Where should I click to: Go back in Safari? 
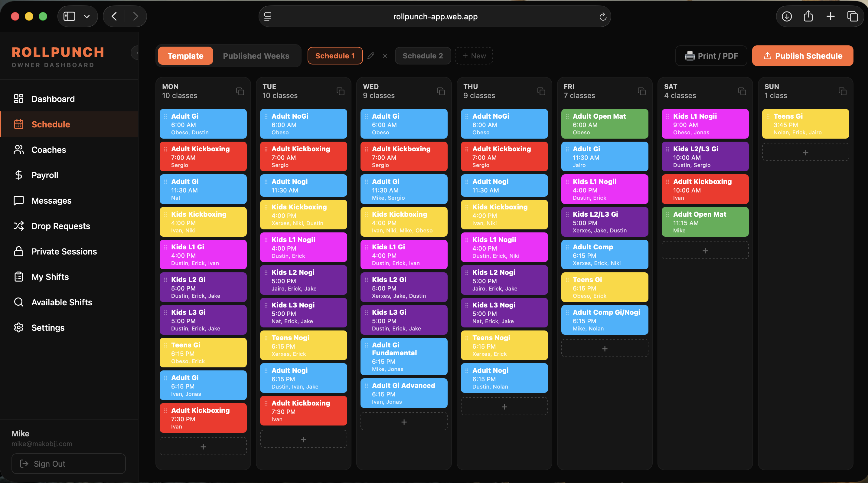click(x=114, y=16)
